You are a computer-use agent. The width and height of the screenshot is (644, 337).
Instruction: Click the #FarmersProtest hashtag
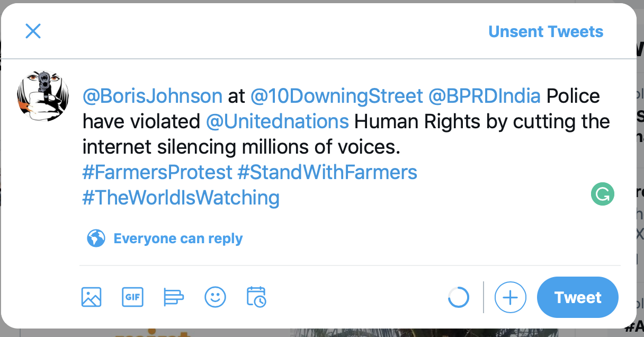[157, 172]
